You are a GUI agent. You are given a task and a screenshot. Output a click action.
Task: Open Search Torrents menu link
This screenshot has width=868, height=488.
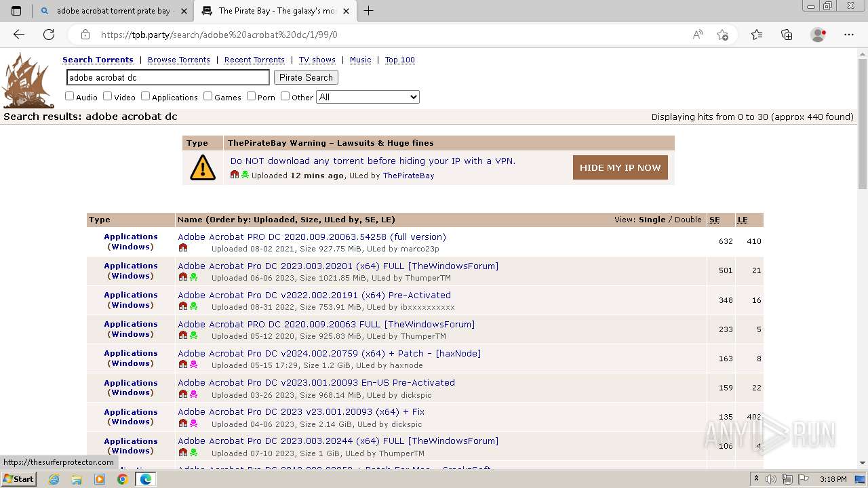[x=98, y=60]
